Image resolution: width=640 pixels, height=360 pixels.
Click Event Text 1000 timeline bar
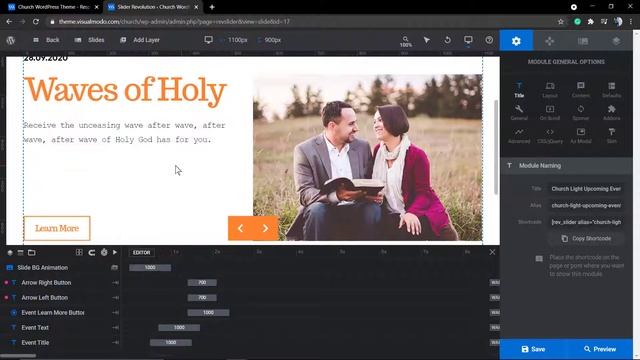click(179, 327)
